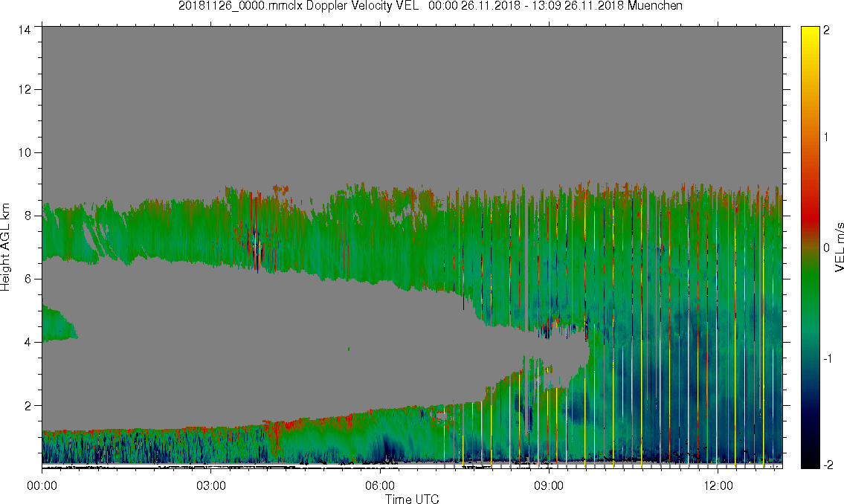Click the height tick label 14
The height and width of the screenshot is (504, 844).
click(25, 30)
